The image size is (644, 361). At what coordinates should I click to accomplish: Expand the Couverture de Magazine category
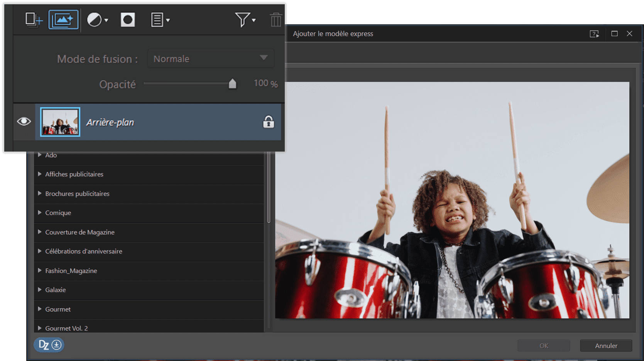pyautogui.click(x=39, y=232)
